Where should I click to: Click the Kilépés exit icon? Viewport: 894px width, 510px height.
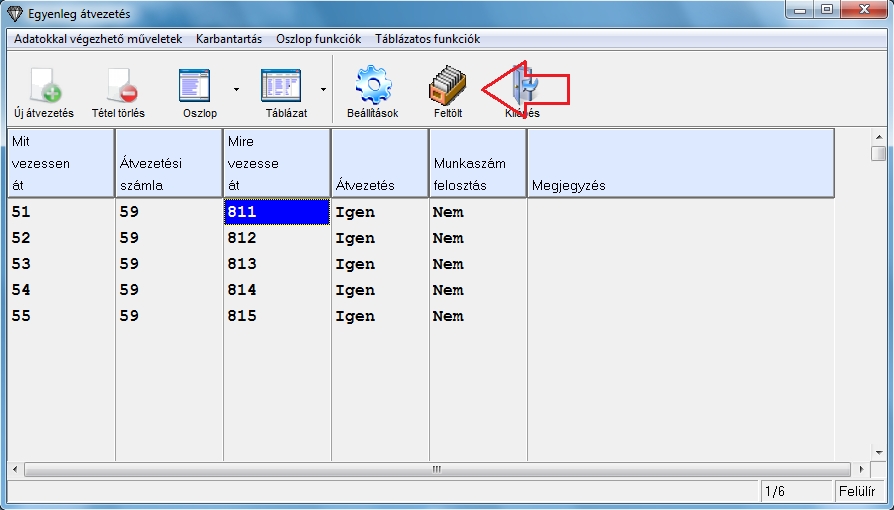(x=522, y=87)
